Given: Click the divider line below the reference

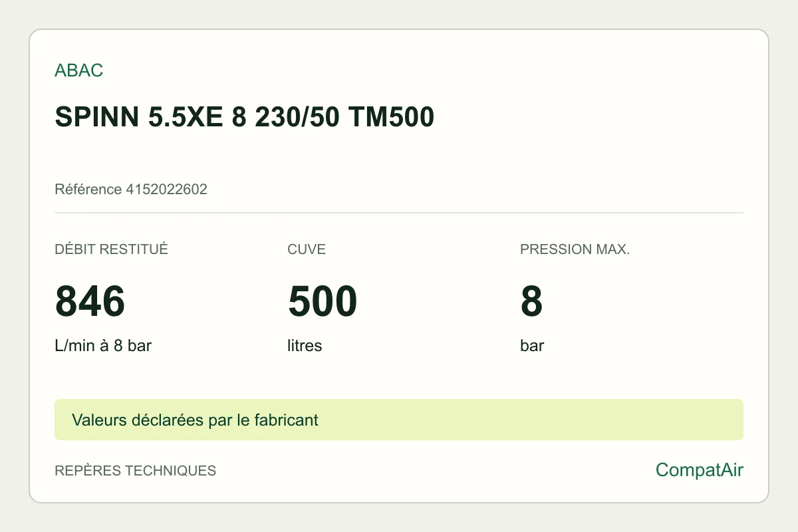Looking at the screenshot, I should [x=399, y=213].
